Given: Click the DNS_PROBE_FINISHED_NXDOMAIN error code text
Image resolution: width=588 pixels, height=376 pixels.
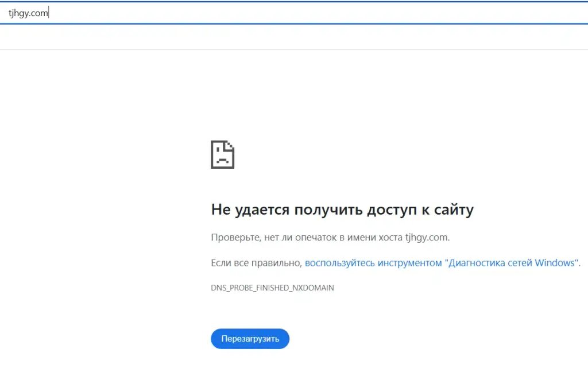Looking at the screenshot, I should [272, 288].
